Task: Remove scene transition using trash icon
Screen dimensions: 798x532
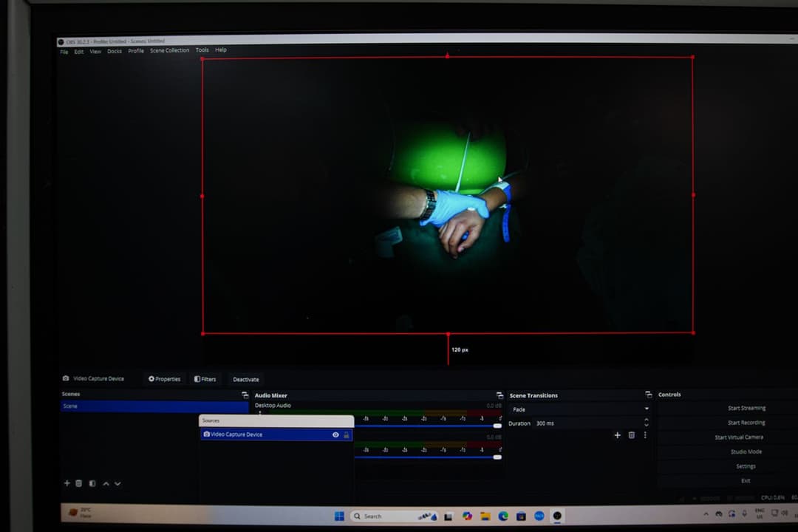Action: point(631,435)
